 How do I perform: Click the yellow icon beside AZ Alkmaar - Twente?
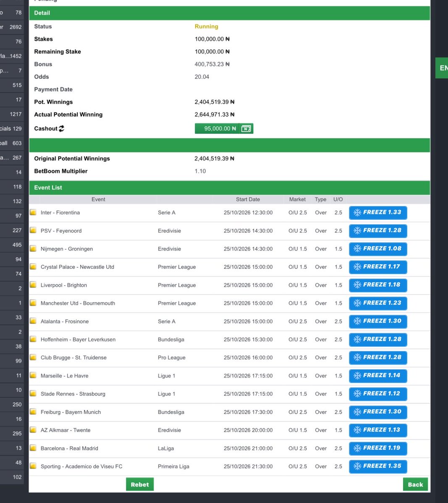(x=33, y=430)
